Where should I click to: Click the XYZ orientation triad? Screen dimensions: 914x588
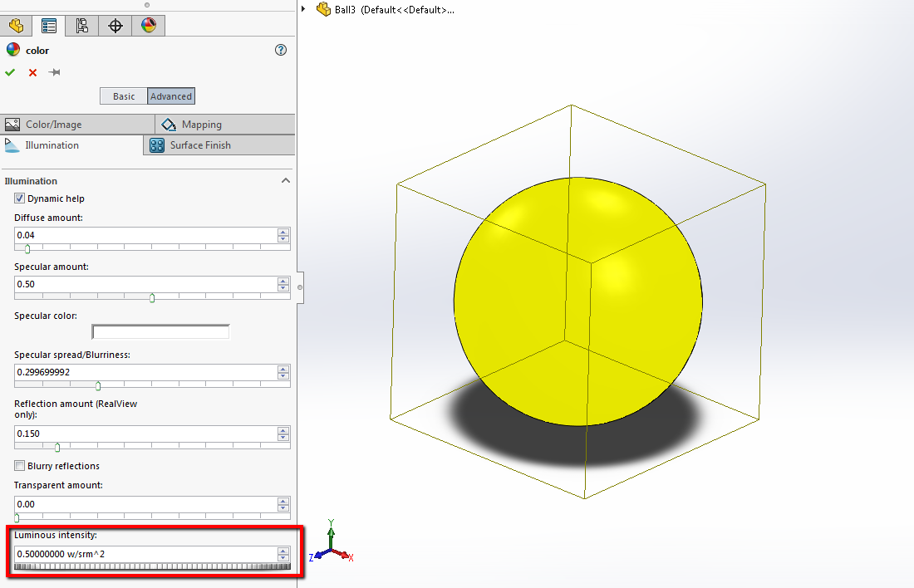tap(331, 540)
